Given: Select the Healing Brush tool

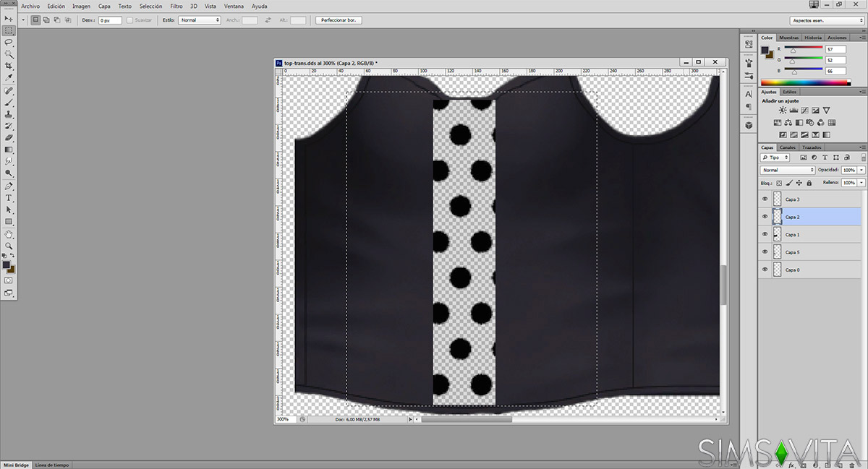Looking at the screenshot, I should pos(9,92).
